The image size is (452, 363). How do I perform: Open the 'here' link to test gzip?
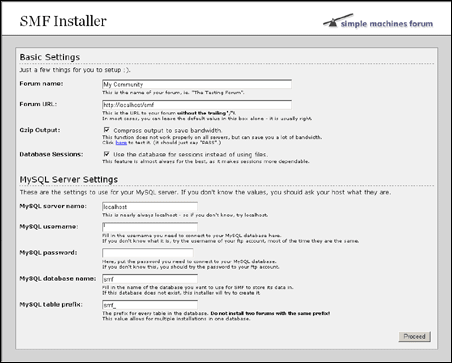(x=121, y=143)
